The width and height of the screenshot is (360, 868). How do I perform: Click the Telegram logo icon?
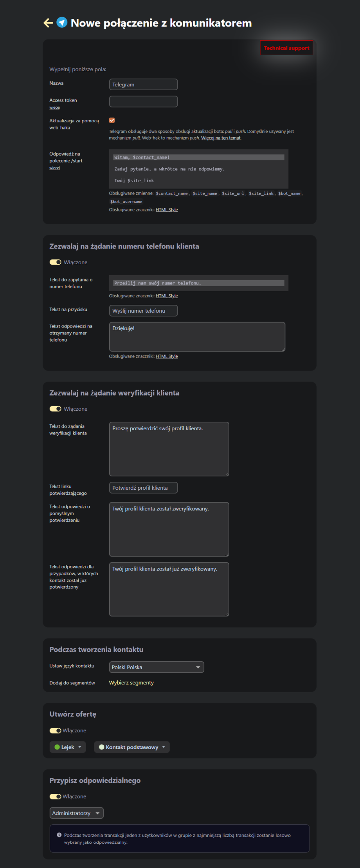pos(62,23)
